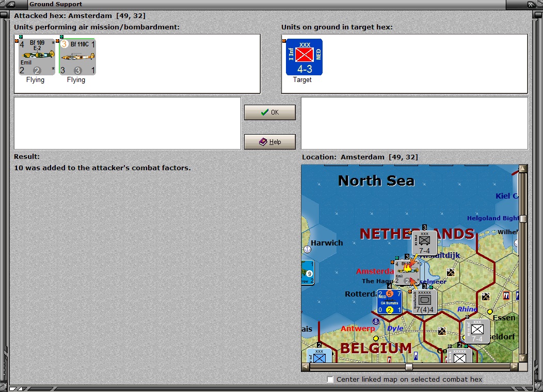The width and height of the screenshot is (543, 392).
Task: Click the Harwich port anchor icon
Action: click(307, 249)
